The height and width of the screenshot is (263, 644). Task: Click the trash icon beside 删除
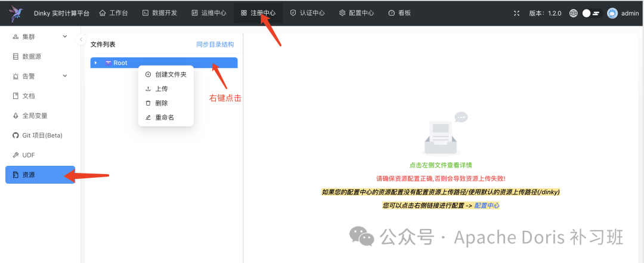(148, 103)
